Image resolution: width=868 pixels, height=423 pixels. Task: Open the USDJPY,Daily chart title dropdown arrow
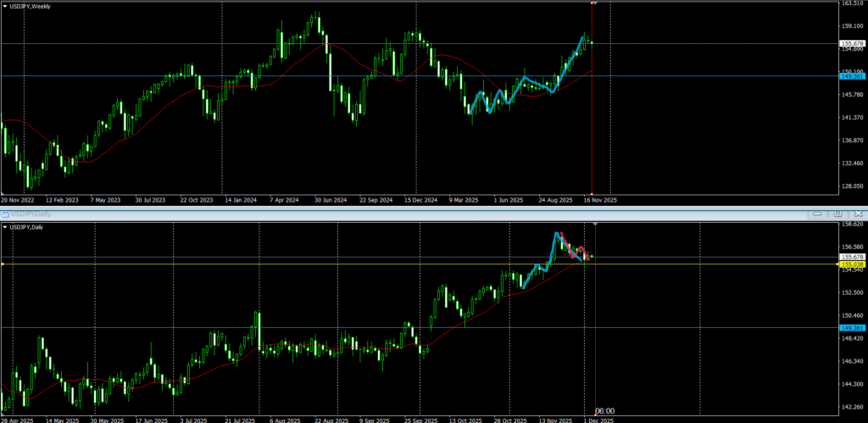click(6, 227)
